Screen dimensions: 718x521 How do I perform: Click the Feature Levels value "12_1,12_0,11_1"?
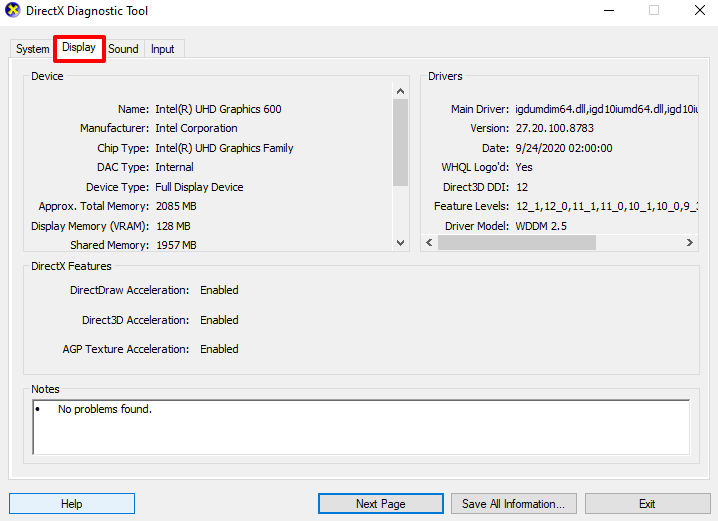click(x=607, y=206)
